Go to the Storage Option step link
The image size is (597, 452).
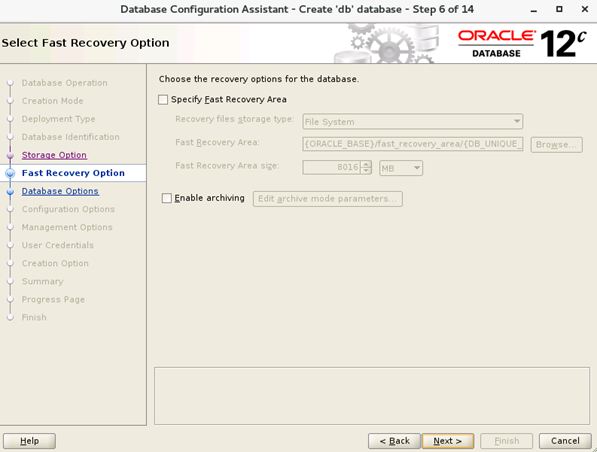coord(54,155)
